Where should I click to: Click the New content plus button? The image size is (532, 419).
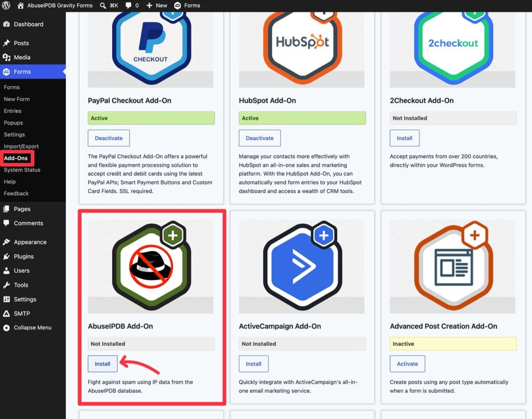[x=157, y=5]
